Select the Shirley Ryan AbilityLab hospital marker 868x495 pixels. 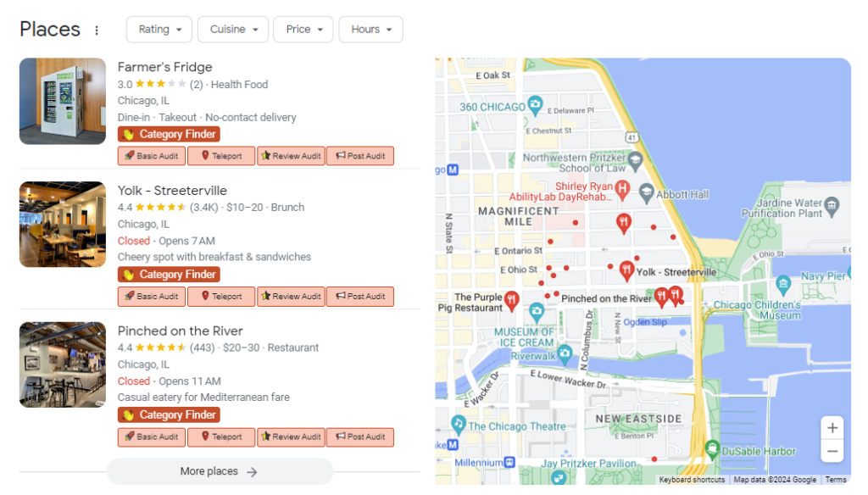point(622,189)
